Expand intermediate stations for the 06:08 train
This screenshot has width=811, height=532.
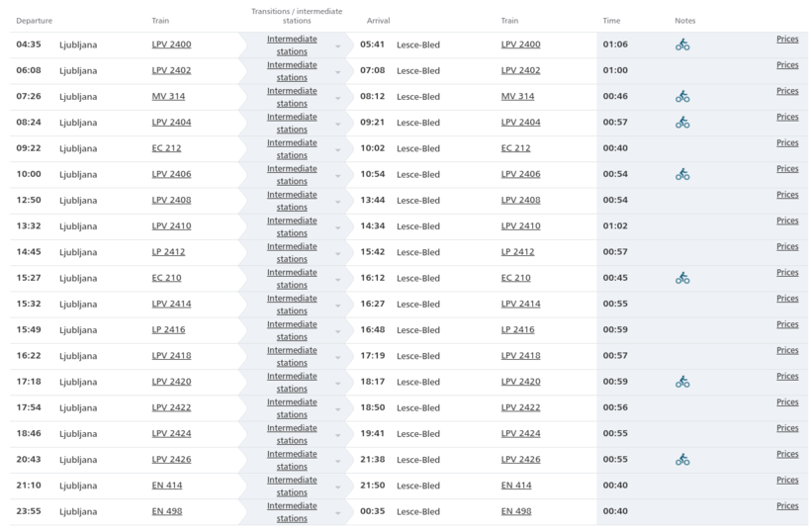[293, 71]
